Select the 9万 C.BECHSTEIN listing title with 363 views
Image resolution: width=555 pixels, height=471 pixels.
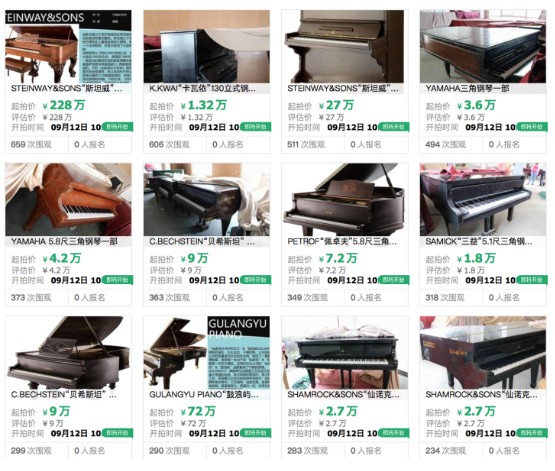pos(202,242)
